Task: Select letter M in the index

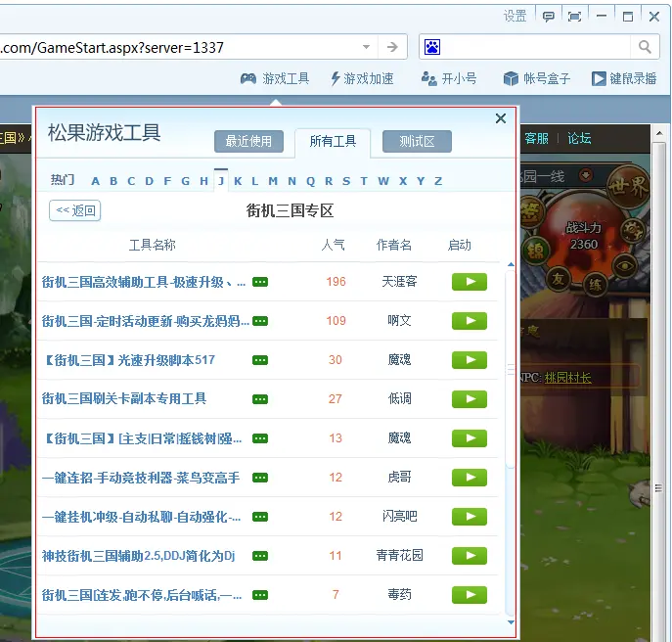Action: point(273,181)
